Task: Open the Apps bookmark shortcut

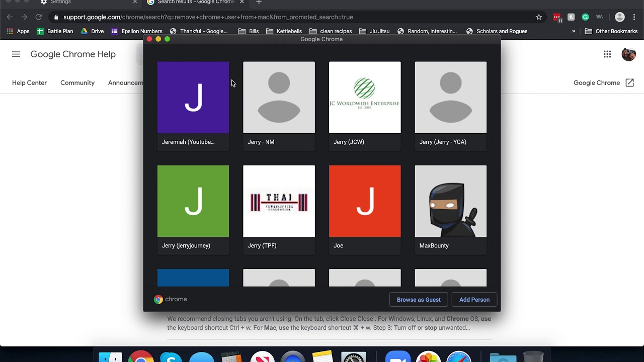Action: tap(18, 31)
